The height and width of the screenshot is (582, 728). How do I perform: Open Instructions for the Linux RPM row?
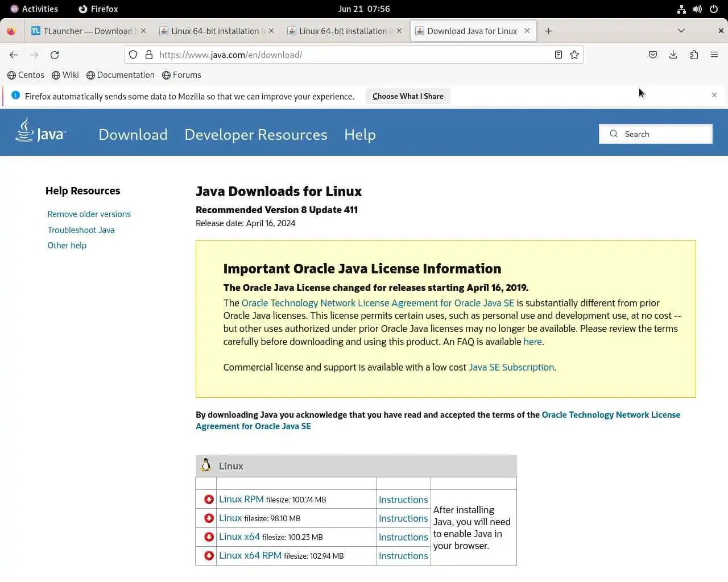click(x=403, y=500)
